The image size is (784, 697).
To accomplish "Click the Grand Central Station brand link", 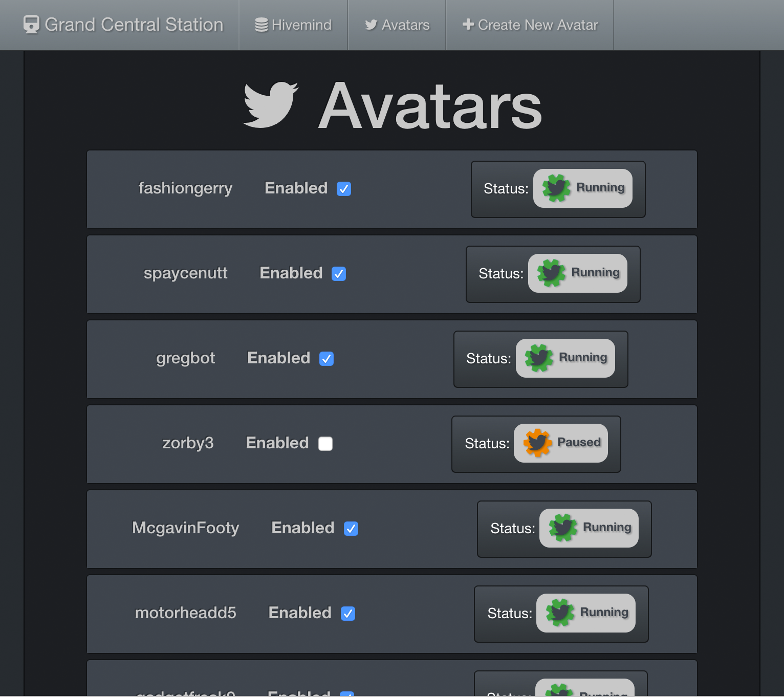I will coord(134,25).
